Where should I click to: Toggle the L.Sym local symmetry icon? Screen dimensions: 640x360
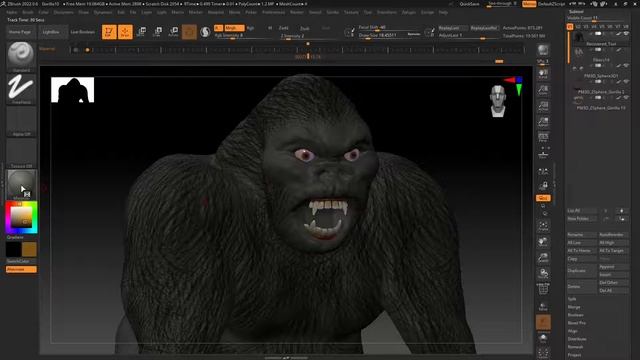[x=543, y=171]
